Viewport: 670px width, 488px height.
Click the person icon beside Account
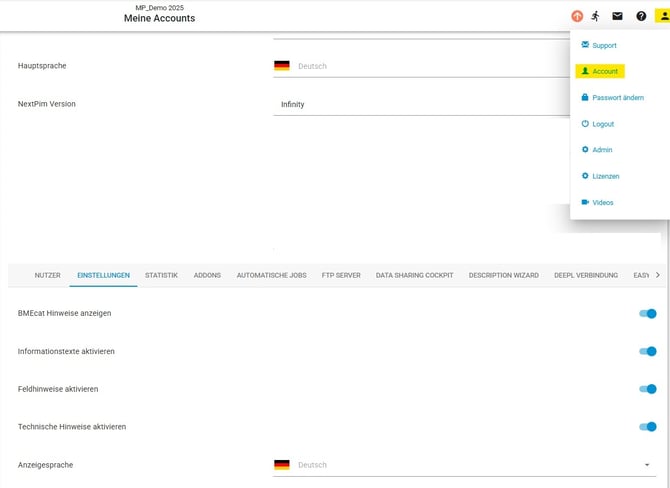(x=585, y=71)
